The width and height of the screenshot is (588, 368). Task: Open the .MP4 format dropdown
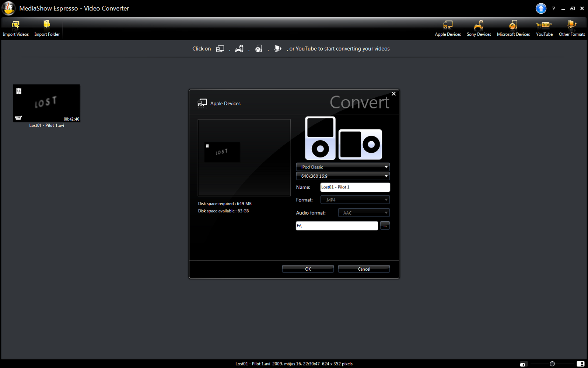tap(355, 200)
